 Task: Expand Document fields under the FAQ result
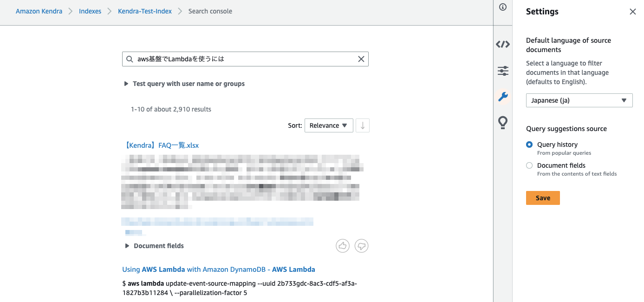[x=155, y=246]
